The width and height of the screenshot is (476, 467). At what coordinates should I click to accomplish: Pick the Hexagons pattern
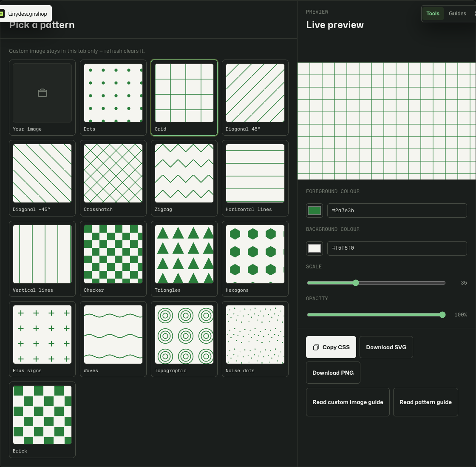coord(255,259)
